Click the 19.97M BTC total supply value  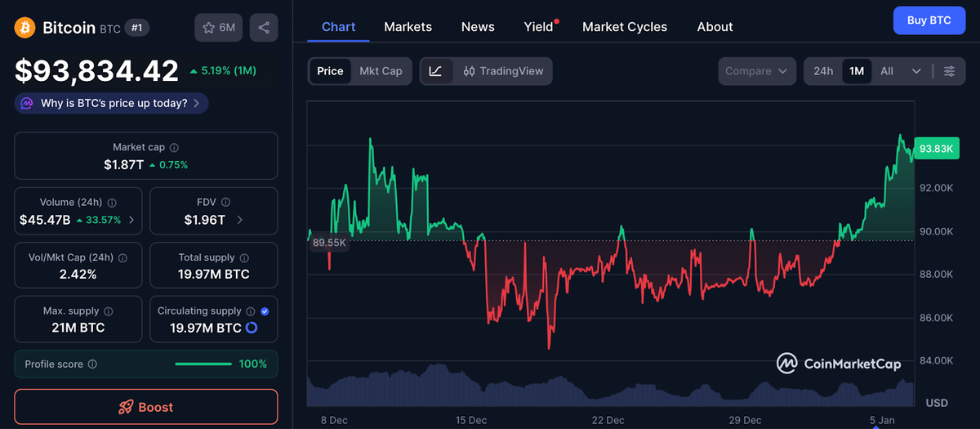(214, 274)
